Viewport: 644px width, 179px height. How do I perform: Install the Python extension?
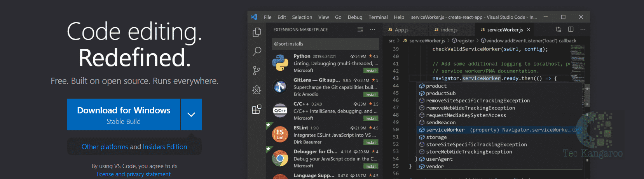click(x=371, y=71)
